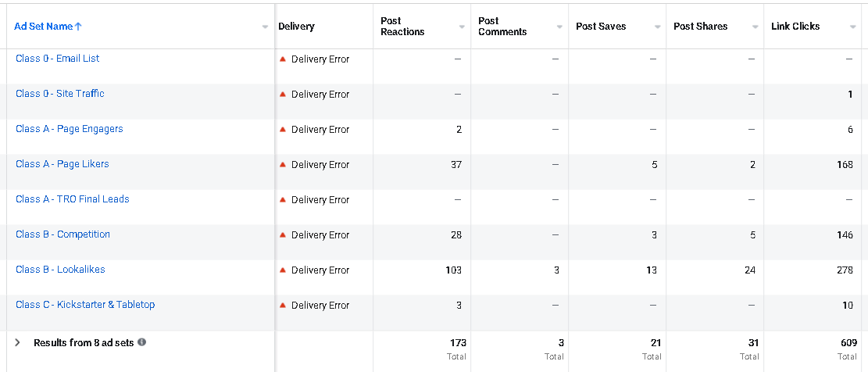Click the info icon next to Results from 8 ad sets

click(141, 342)
